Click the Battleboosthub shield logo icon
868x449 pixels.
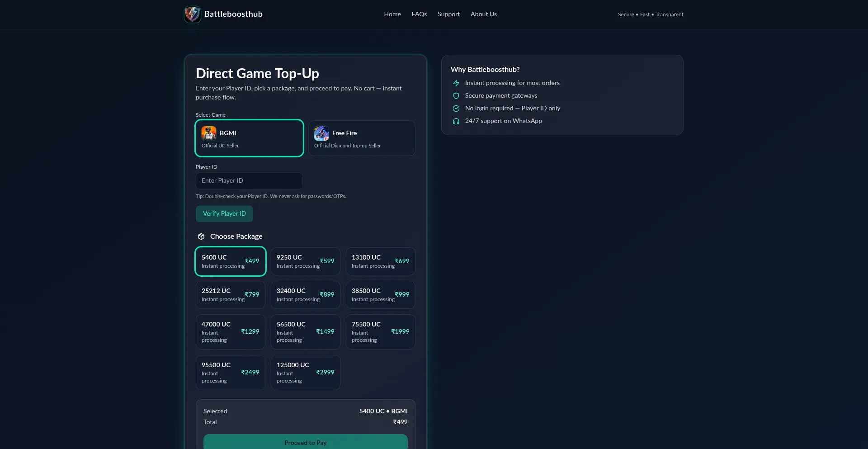193,14
